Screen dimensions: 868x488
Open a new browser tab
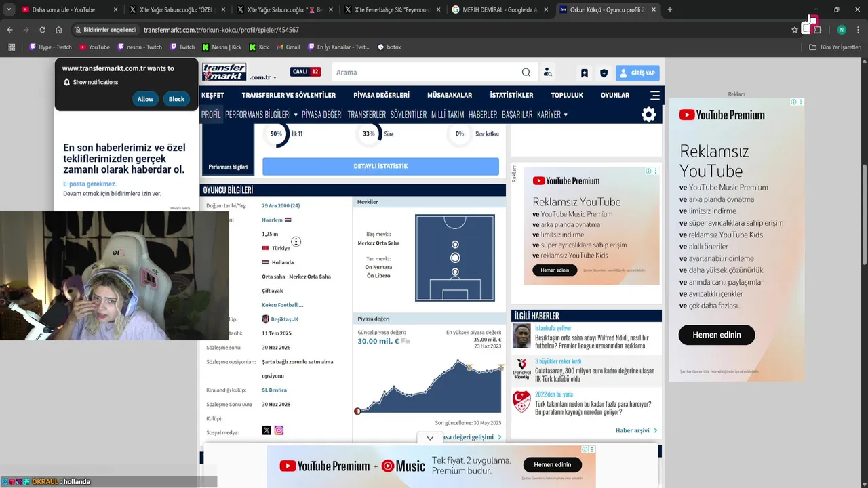670,9
